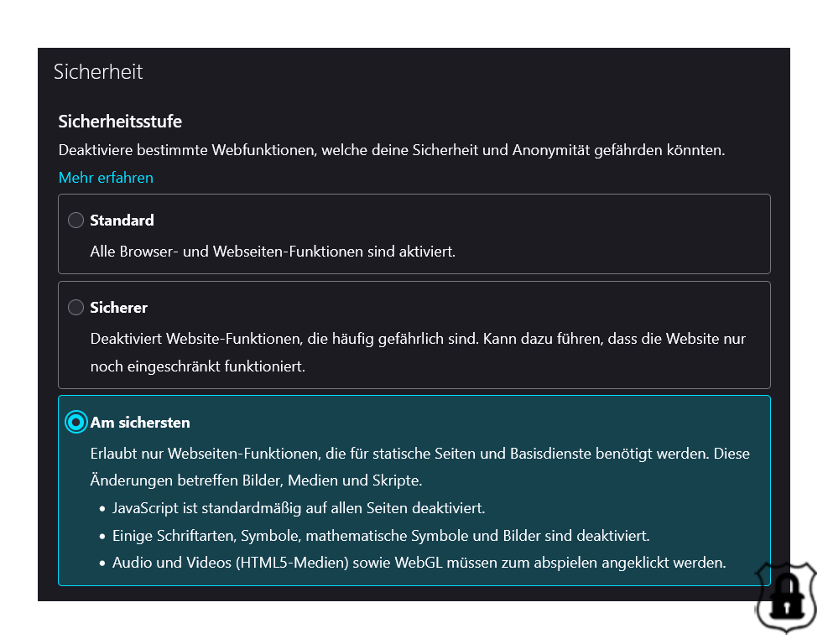Click the Sicherheitsstufe subheading

click(120, 122)
